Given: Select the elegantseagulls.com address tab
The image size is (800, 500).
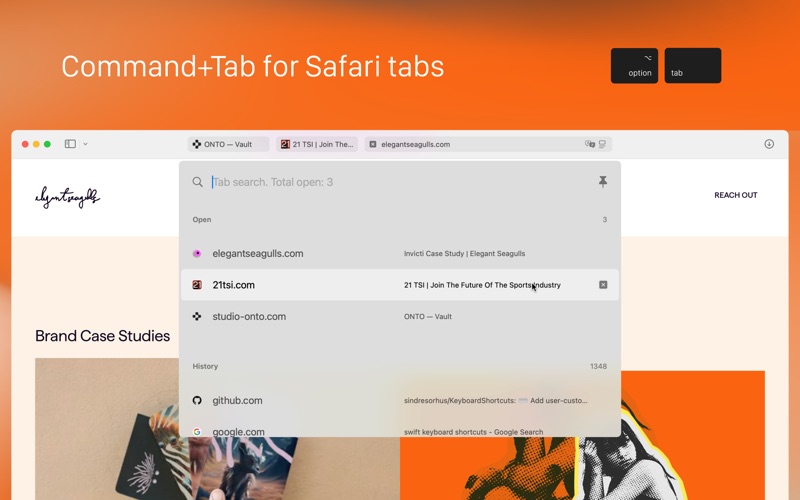Looking at the screenshot, I should 488,144.
